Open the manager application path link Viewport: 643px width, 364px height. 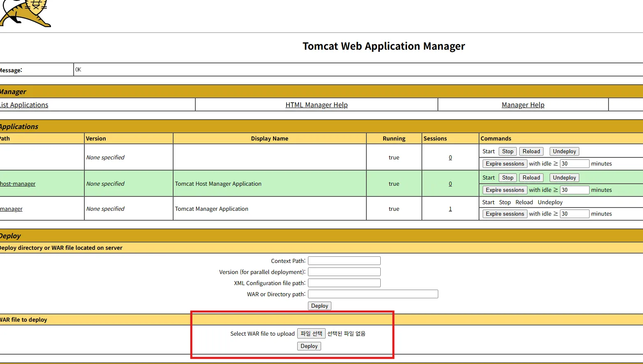pos(11,209)
